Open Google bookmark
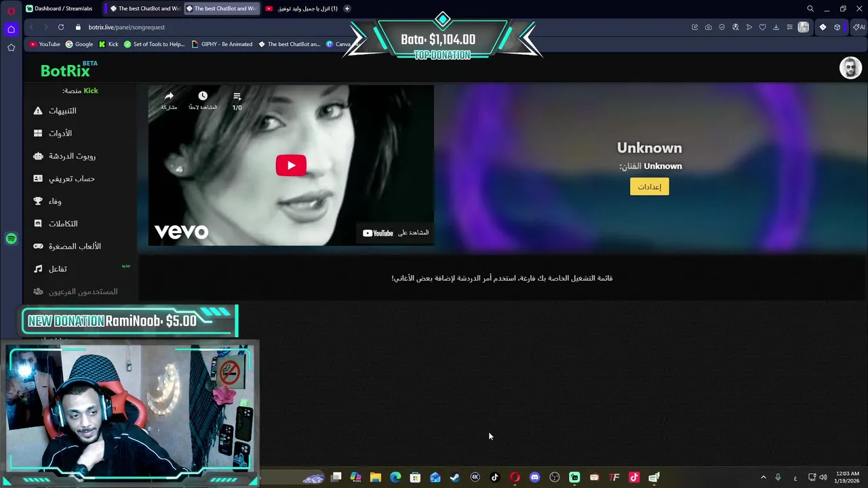 (x=79, y=44)
